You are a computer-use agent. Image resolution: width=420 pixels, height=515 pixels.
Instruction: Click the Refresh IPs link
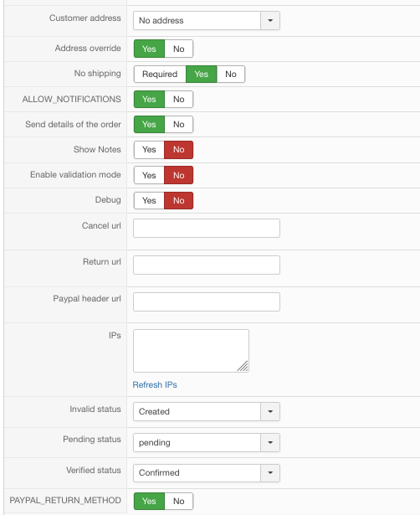click(155, 384)
